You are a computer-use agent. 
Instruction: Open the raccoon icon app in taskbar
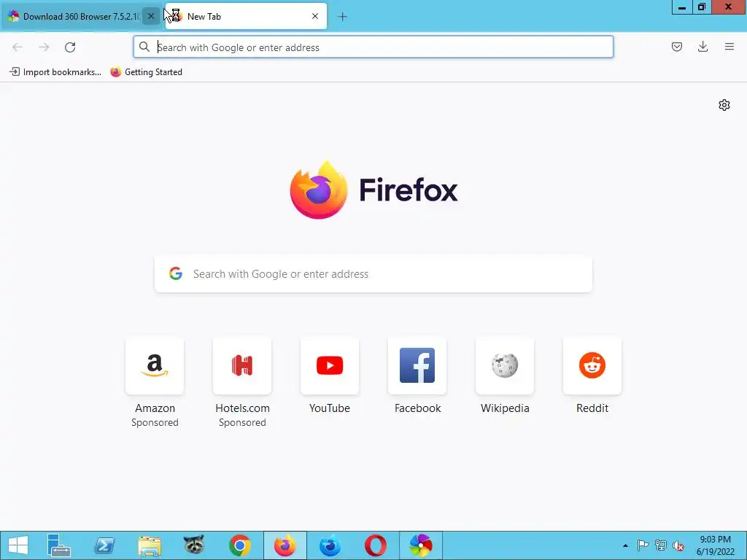coord(194,545)
